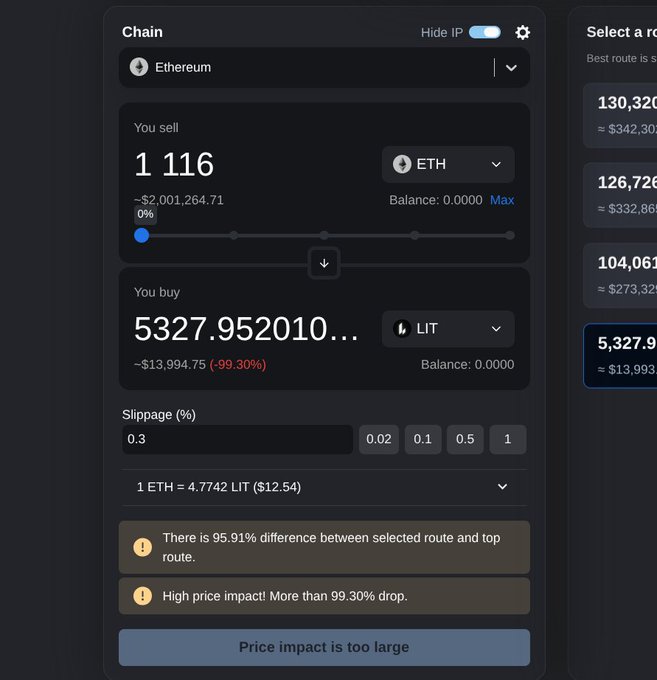Viewport: 657px width, 680px height.
Task: Click the High price impact warning text
Action: click(285, 596)
